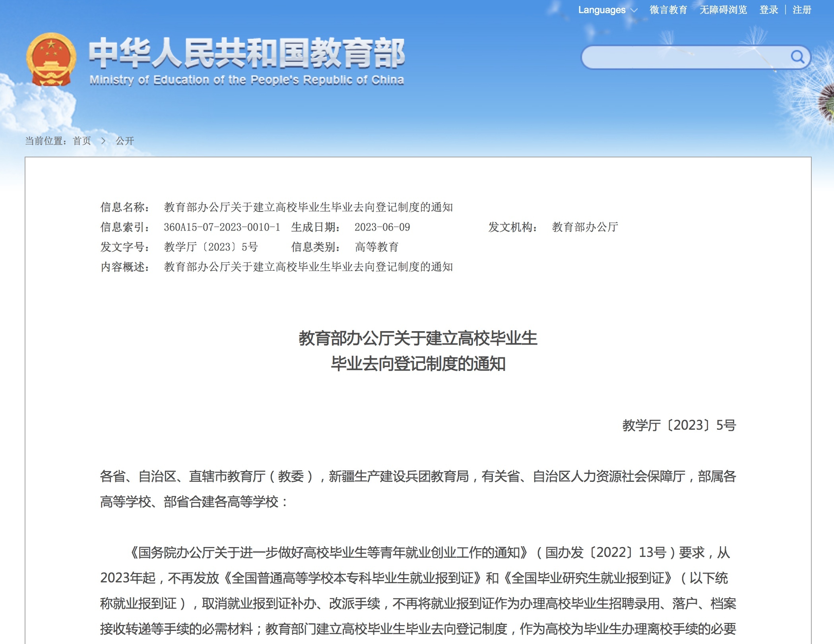
Task: Click the breadcrumb chevron arrow after 首页
Action: pos(103,141)
